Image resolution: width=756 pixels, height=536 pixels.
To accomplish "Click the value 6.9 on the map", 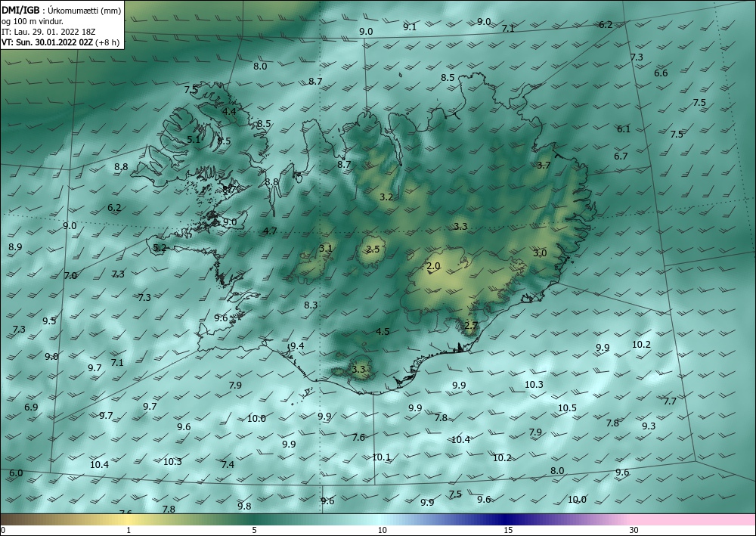I will click(x=31, y=407).
